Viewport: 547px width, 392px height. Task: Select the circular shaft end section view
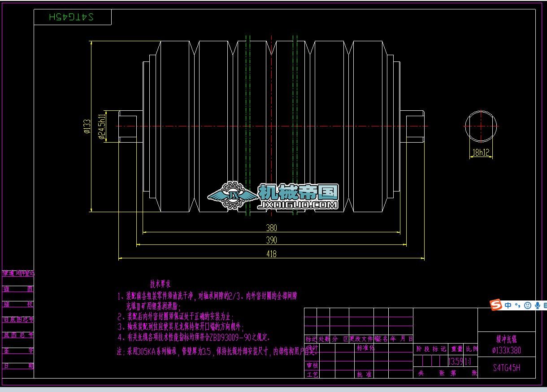click(x=481, y=126)
